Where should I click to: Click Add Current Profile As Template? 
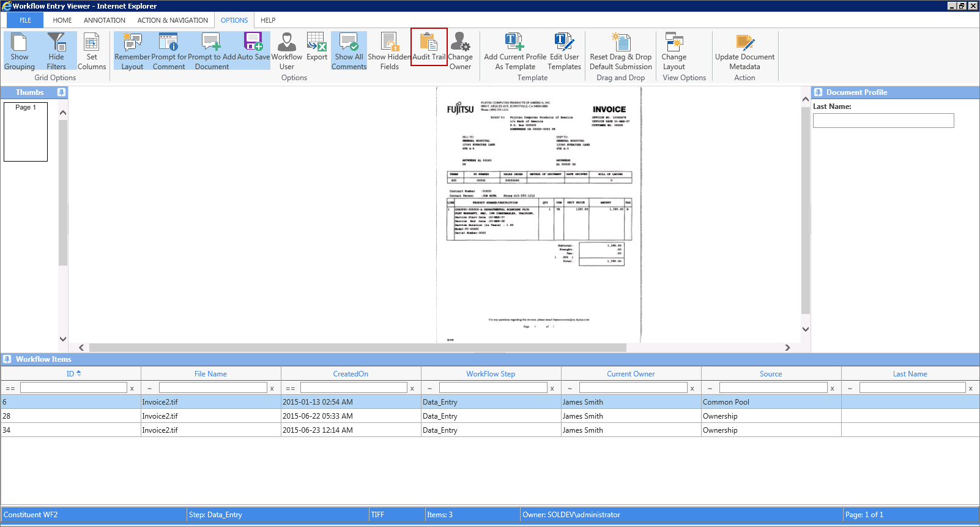coord(515,51)
